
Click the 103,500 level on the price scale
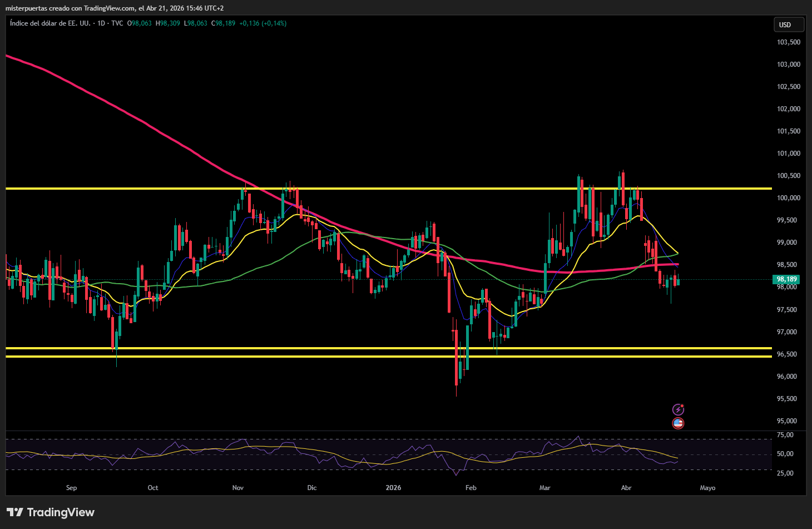788,42
